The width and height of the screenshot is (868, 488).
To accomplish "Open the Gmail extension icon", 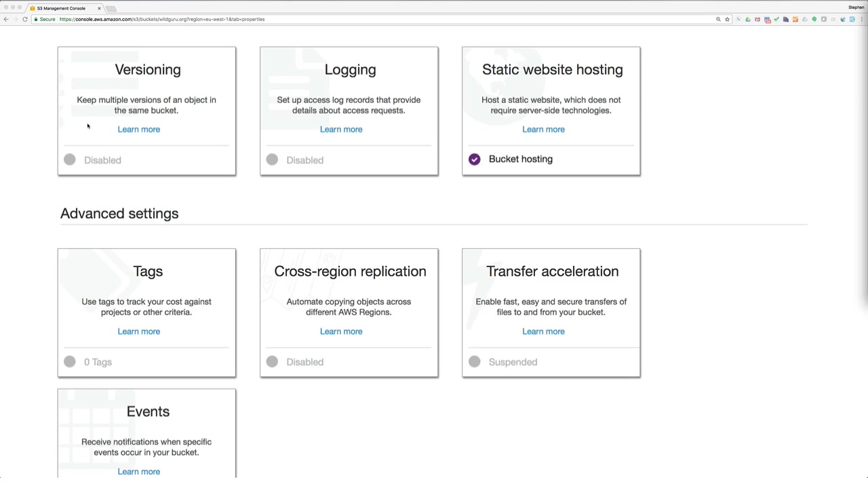I will [757, 19].
